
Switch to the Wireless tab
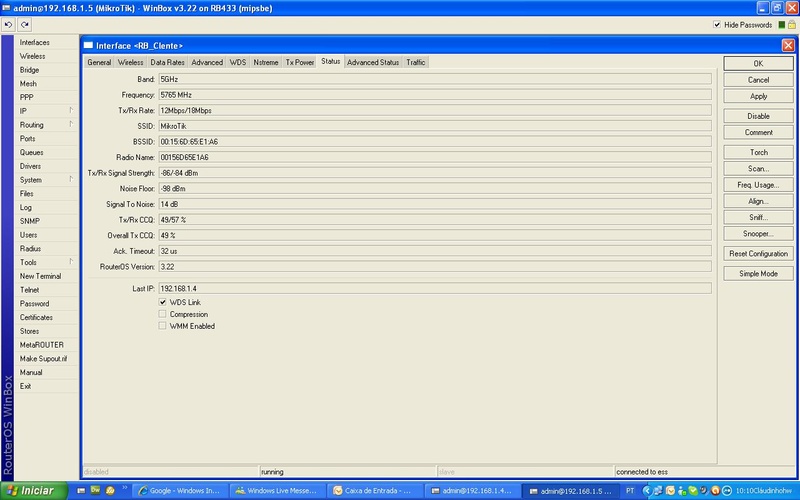pos(130,62)
